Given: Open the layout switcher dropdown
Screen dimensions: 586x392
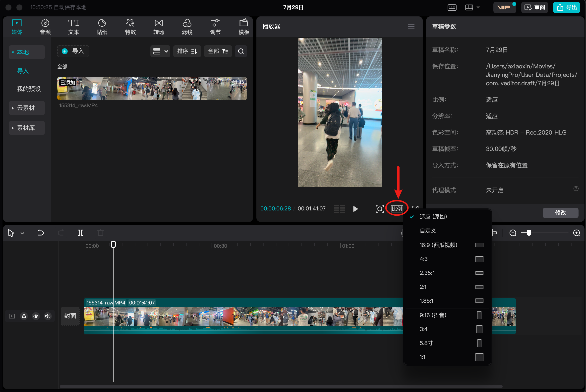Looking at the screenshot, I should click(x=472, y=7).
